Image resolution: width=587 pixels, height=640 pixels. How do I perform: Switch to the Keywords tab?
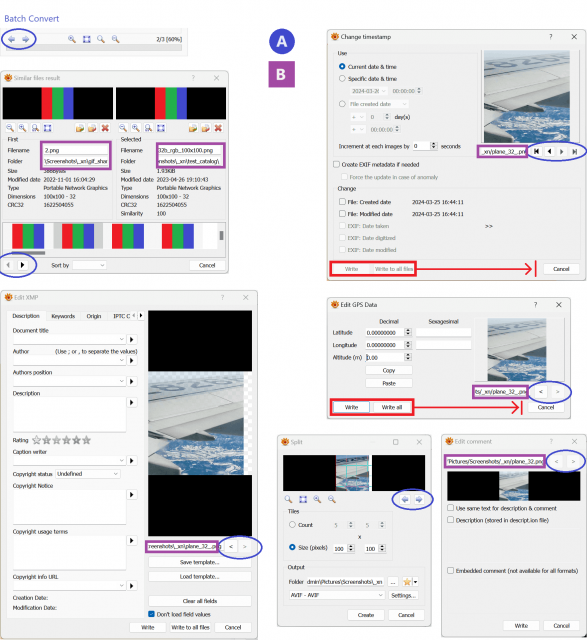(x=63, y=316)
